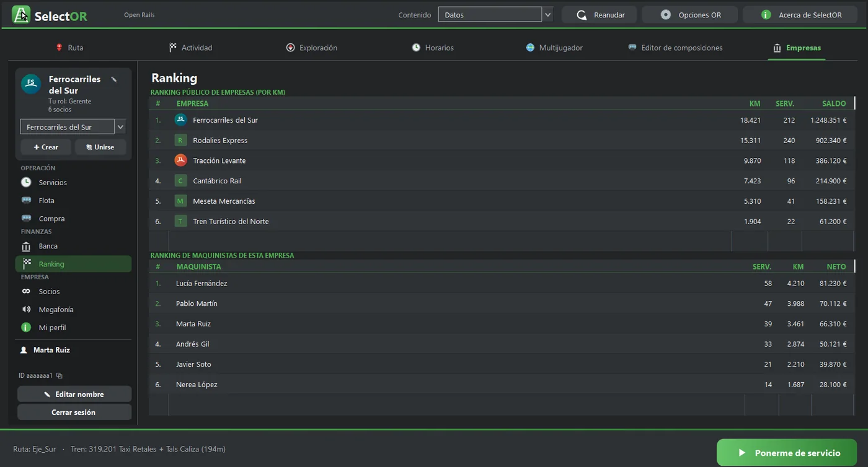The width and height of the screenshot is (868, 467).
Task: Click the SelectOR logo icon
Action: (x=21, y=15)
